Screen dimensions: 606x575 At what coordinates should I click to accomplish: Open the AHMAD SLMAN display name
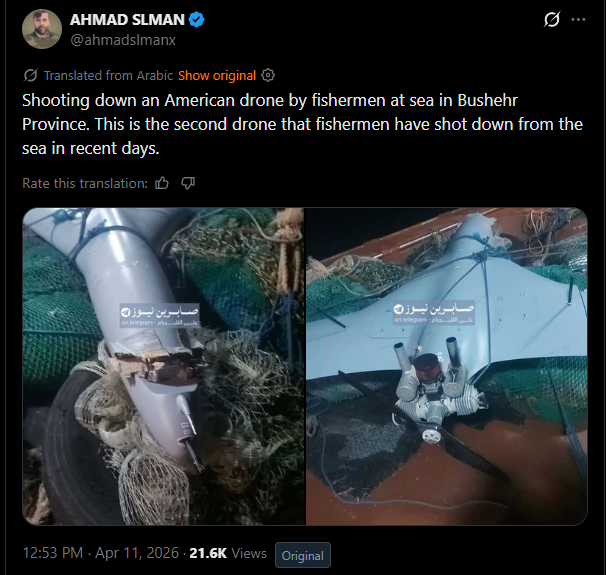pyautogui.click(x=127, y=19)
